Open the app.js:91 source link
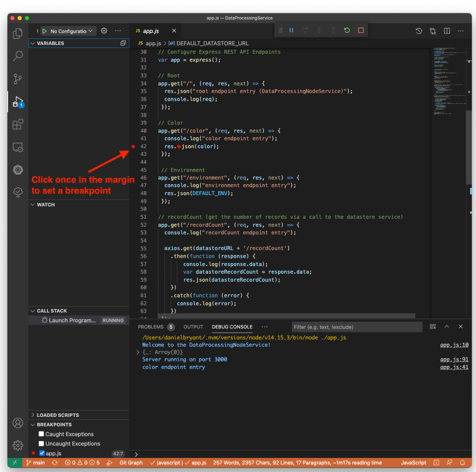Viewport: 476px width, 472px height. pyautogui.click(x=454, y=359)
